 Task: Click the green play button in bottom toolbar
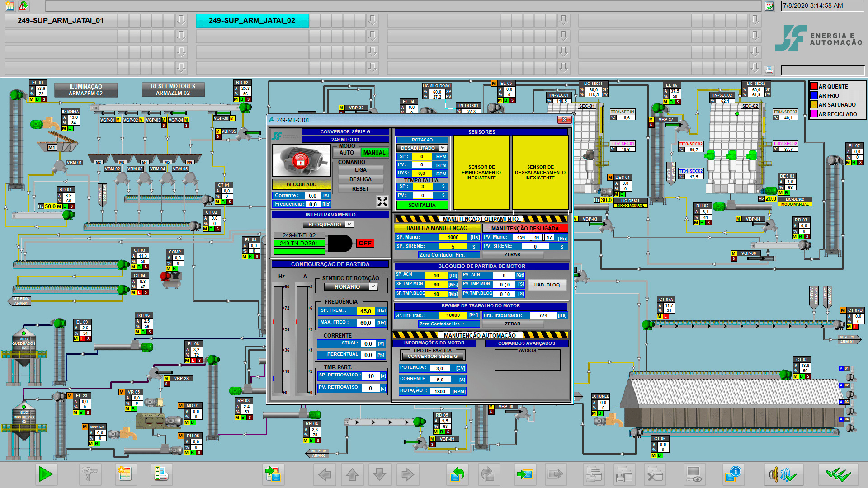(46, 474)
